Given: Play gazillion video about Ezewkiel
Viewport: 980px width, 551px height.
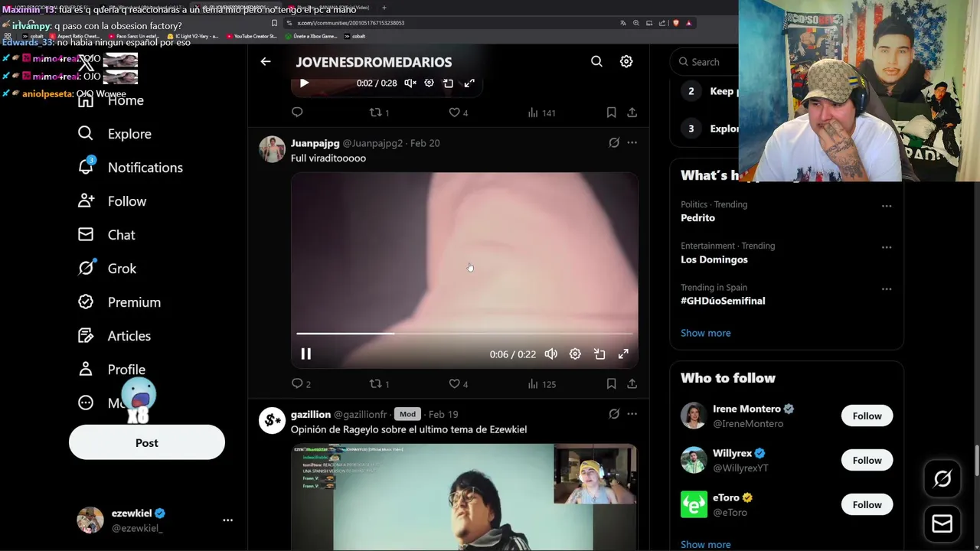Looking at the screenshot, I should 464,497.
